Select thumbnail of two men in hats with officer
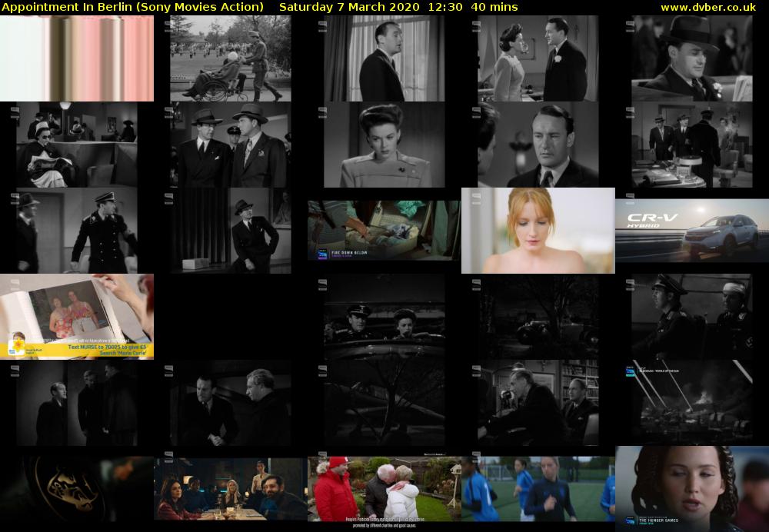This screenshot has height=532, width=769. tap(231, 145)
